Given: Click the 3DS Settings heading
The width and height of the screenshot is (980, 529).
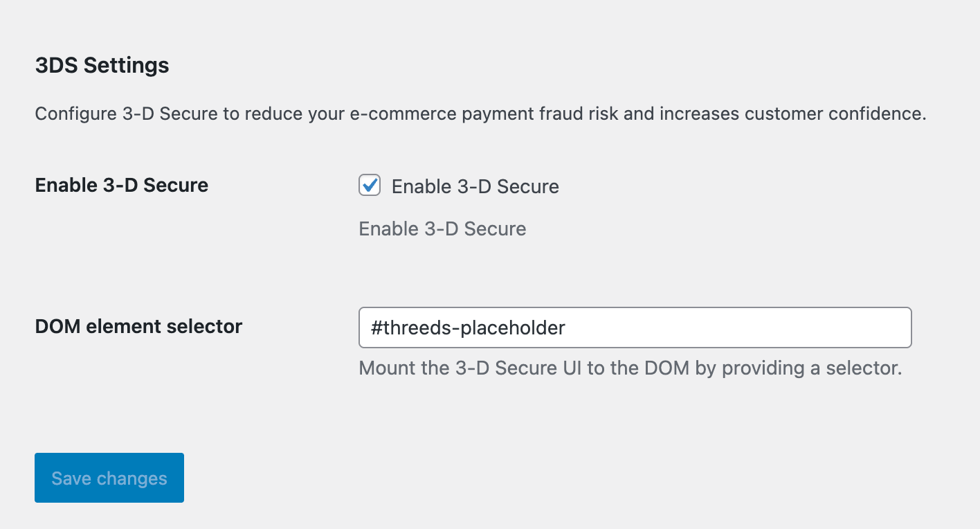Looking at the screenshot, I should (x=102, y=65).
